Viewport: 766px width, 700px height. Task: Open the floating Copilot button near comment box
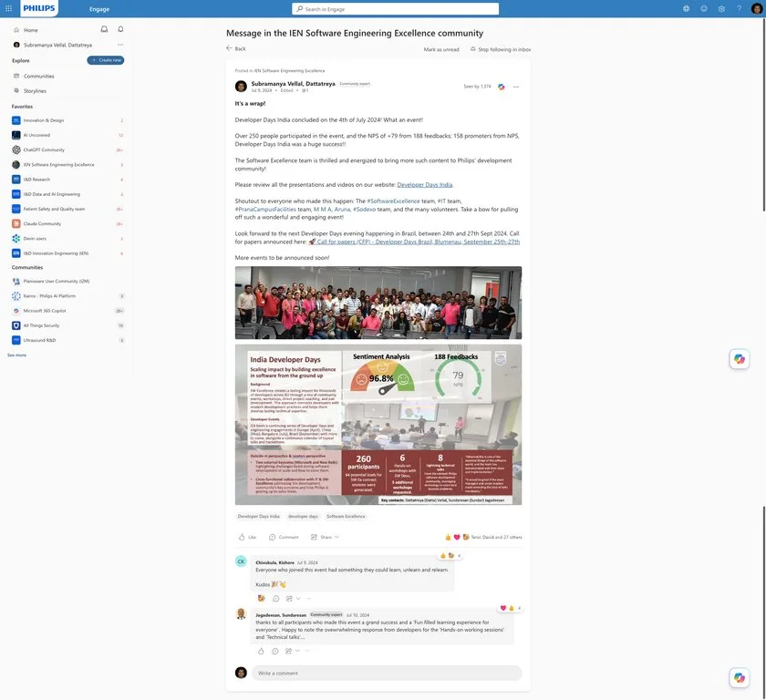(x=740, y=677)
